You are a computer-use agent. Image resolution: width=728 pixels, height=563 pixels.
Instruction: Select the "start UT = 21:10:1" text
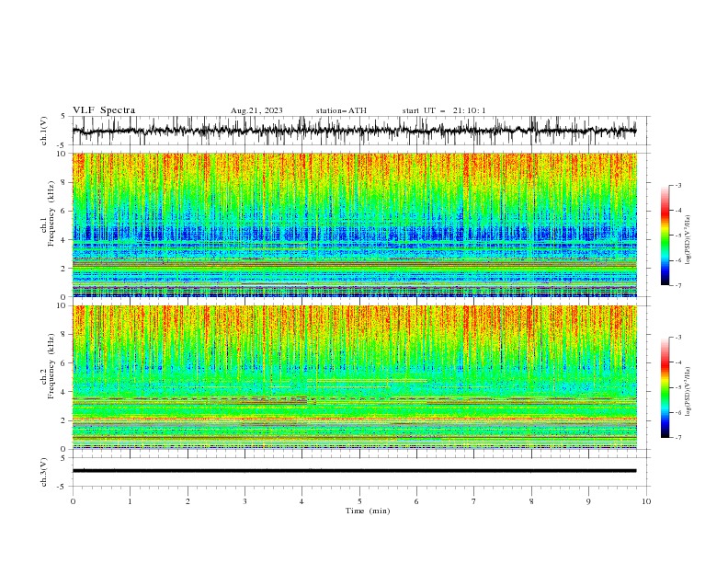(444, 110)
